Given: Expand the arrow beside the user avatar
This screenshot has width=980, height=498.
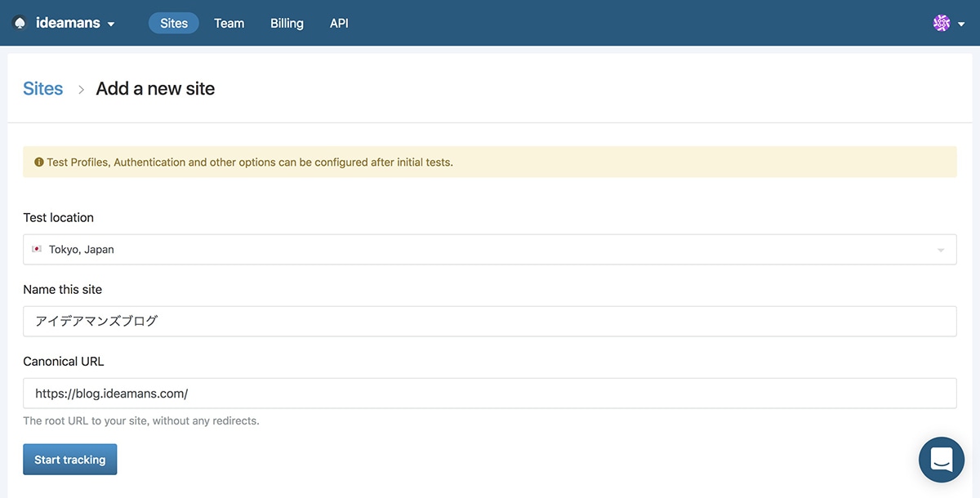Looking at the screenshot, I should coord(960,24).
